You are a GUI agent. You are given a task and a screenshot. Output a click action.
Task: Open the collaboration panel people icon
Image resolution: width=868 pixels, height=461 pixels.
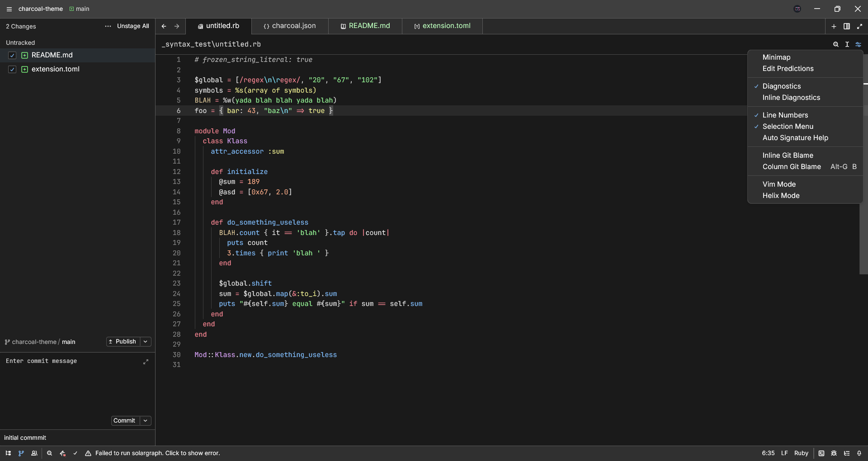pos(34,453)
